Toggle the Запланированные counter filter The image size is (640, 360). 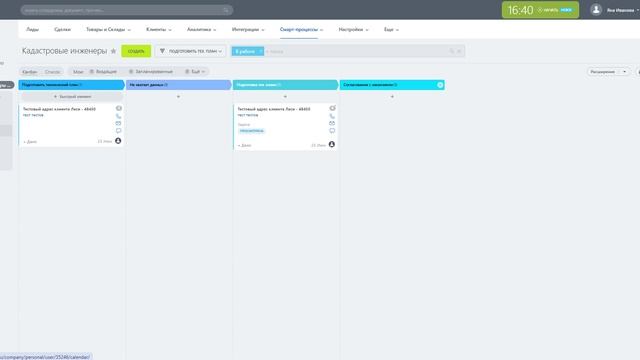(151, 72)
